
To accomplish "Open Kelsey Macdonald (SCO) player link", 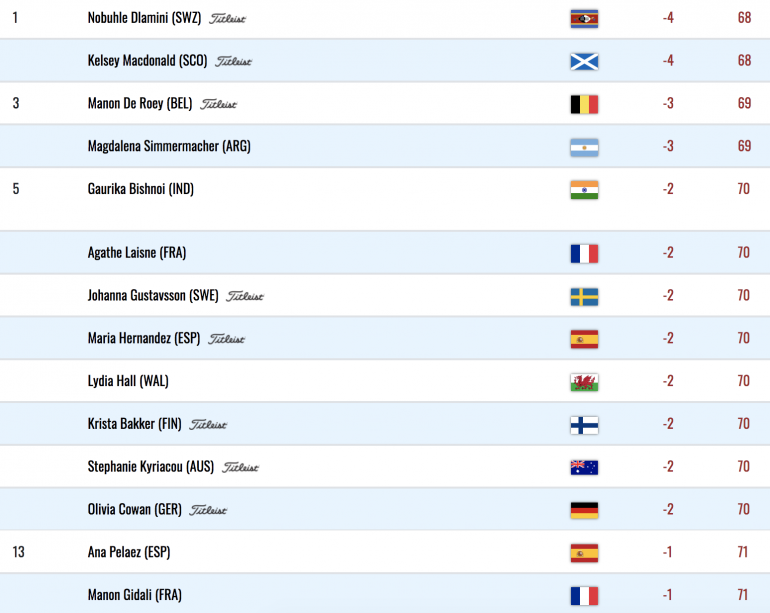I will coord(147,60).
